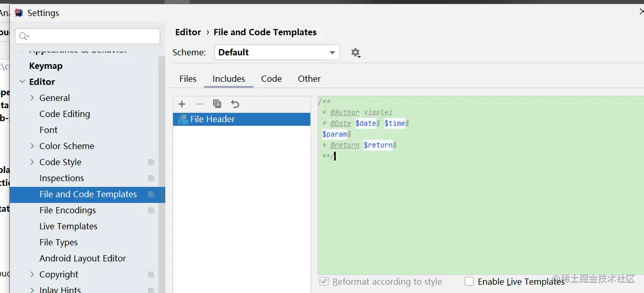
Task: Click project-level icon beside Copyright
Action: click(151, 274)
